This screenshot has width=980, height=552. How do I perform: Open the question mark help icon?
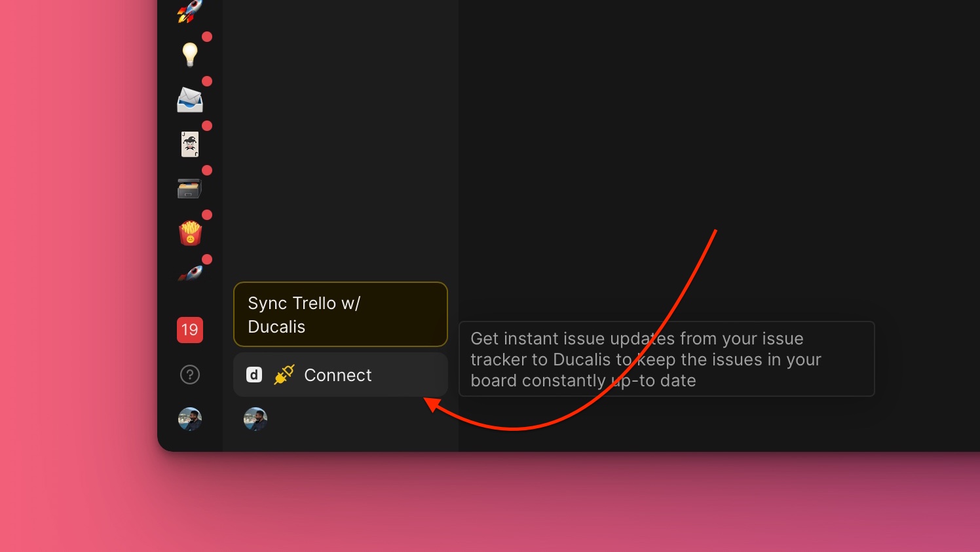pyautogui.click(x=189, y=375)
